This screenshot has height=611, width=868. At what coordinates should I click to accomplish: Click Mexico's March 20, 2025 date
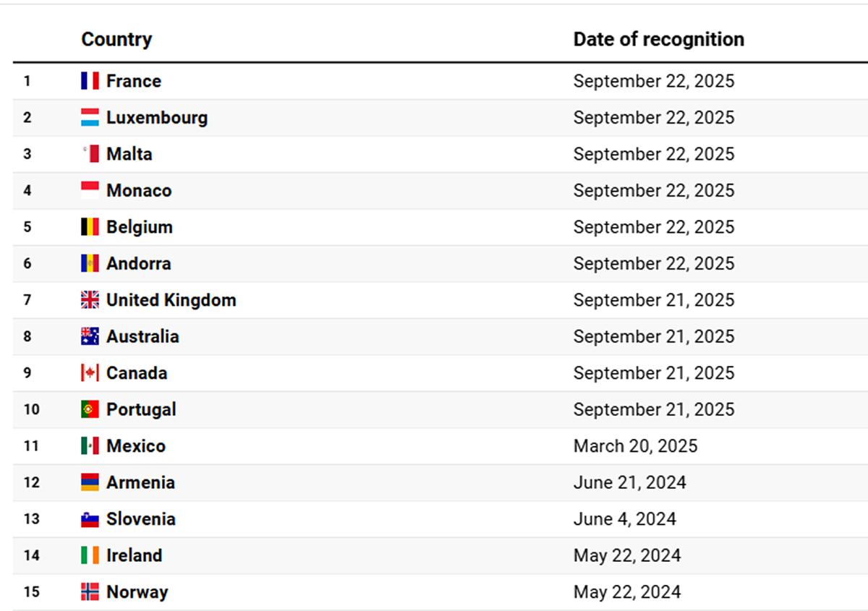point(635,446)
